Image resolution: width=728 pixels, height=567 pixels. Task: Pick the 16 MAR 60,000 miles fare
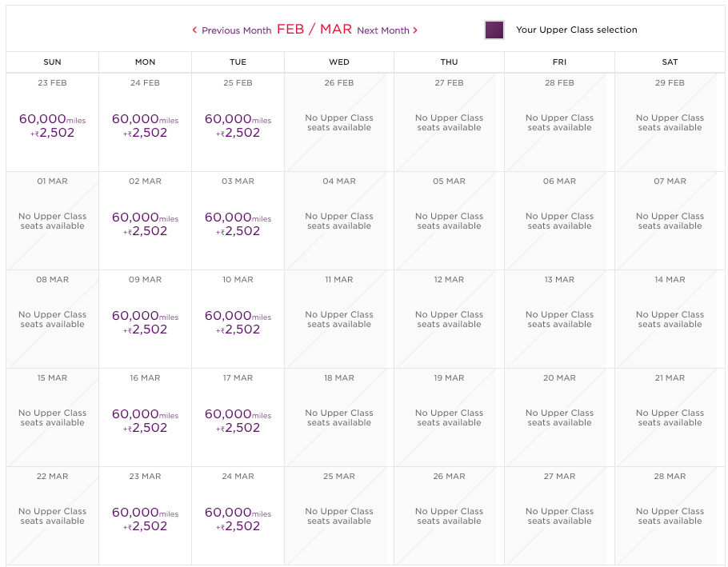click(146, 420)
